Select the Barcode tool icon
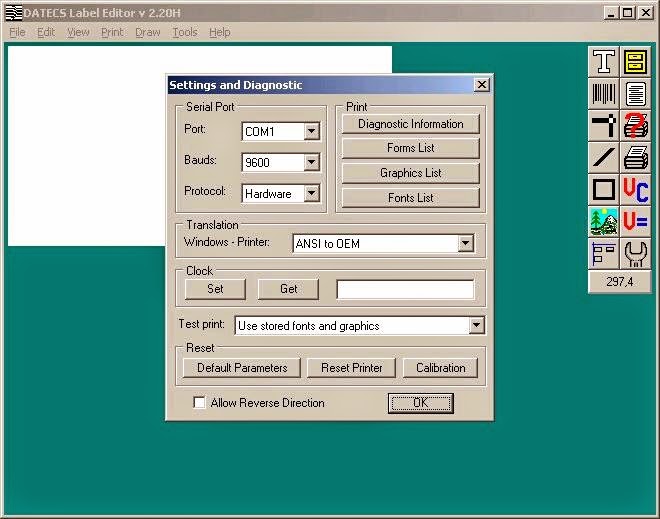The width and height of the screenshot is (660, 519). point(604,93)
